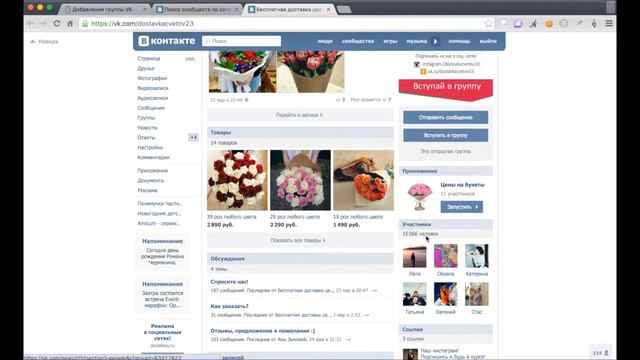Click orange extension icon in toolbar
Image resolution: width=640 pixels, height=360 pixels.
click(x=549, y=24)
